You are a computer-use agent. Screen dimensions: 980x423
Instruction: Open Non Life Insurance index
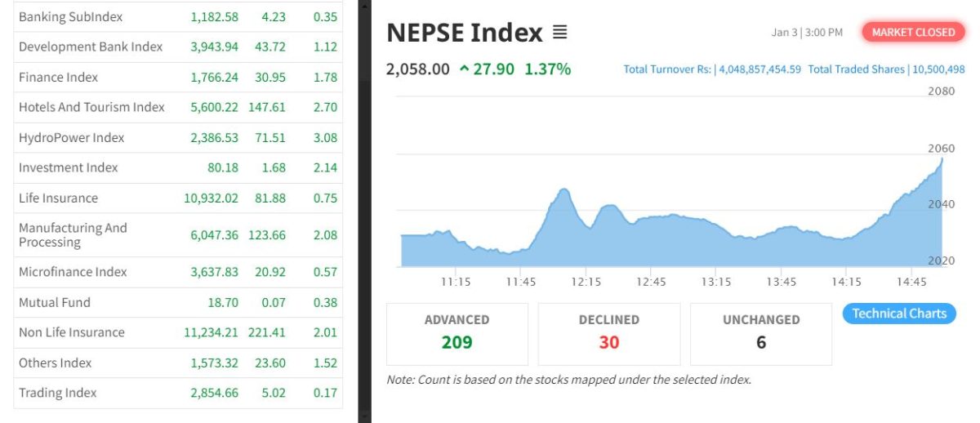[71, 333]
